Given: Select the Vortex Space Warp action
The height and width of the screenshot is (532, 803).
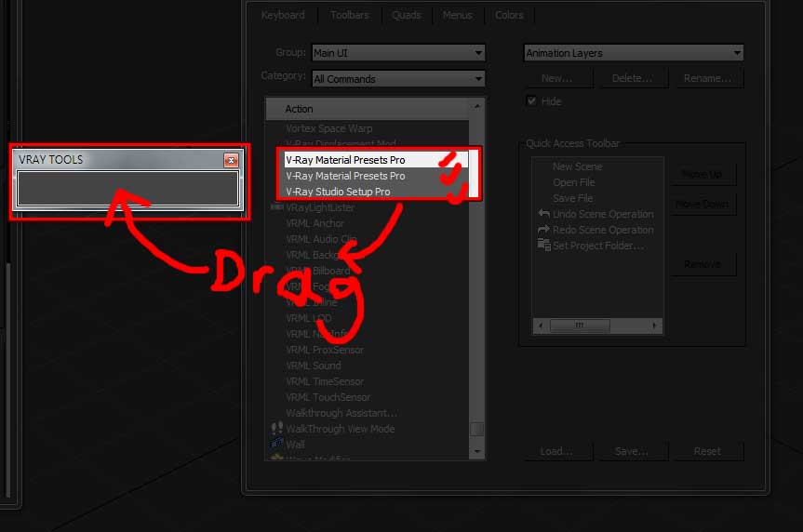Looking at the screenshot, I should click(328, 128).
